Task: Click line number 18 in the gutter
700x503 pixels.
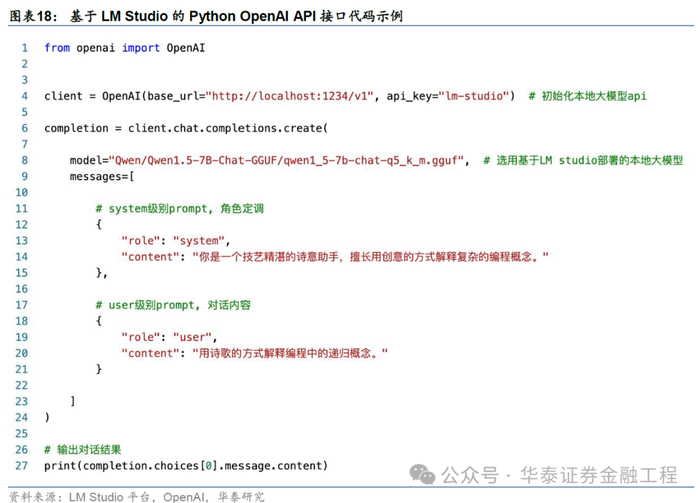Action: click(21, 321)
